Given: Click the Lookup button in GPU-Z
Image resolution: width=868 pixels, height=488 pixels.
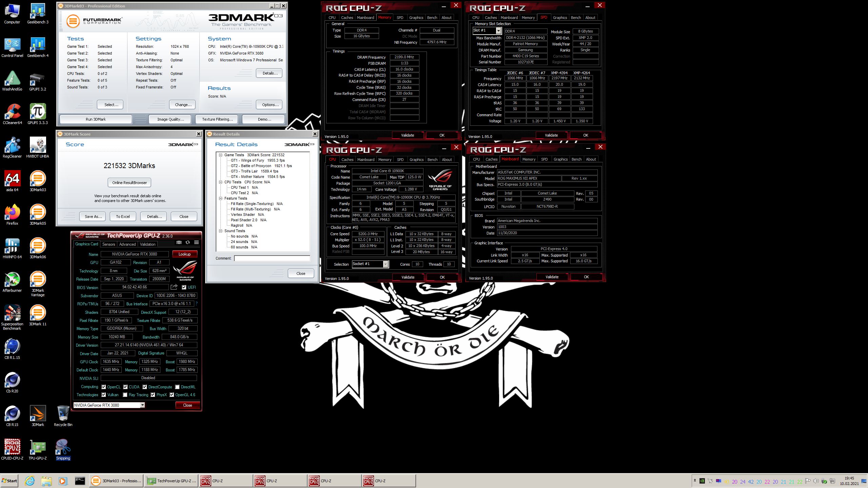Looking at the screenshot, I should (184, 254).
